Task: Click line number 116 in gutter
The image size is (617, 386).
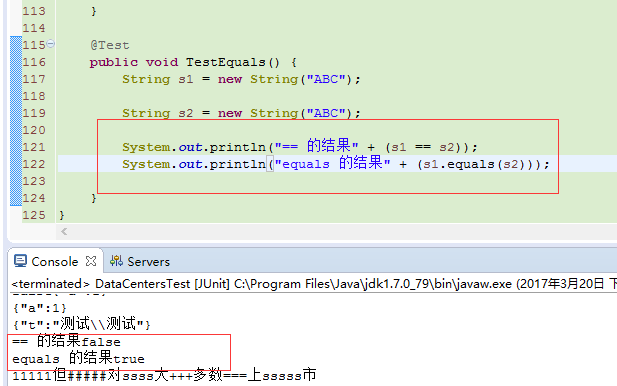Action: pos(34,62)
